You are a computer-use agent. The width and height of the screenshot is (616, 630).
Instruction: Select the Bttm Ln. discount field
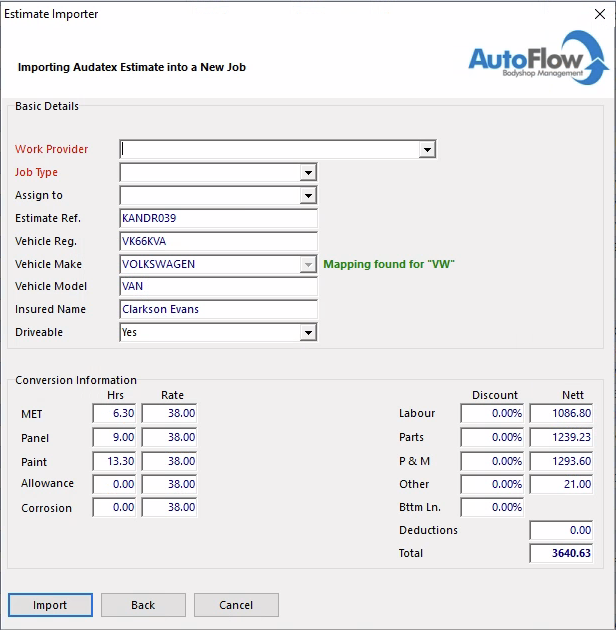(492, 508)
